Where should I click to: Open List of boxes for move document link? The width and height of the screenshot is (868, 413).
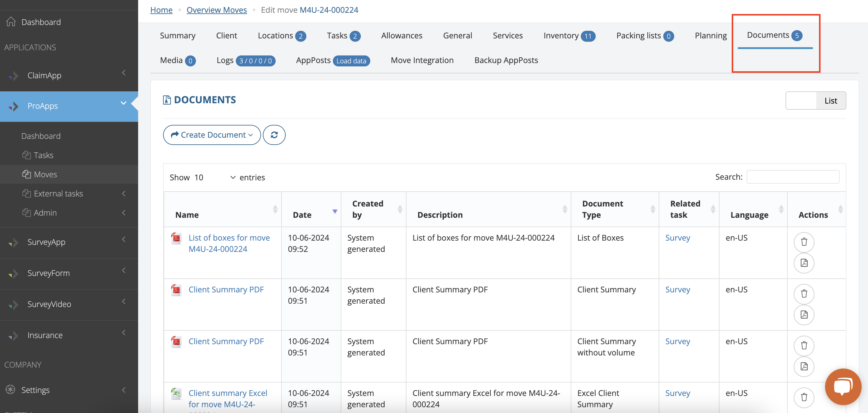click(229, 243)
